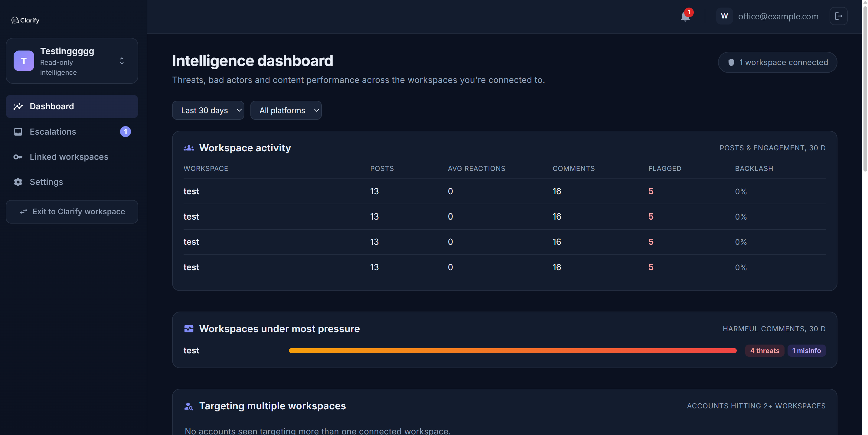Screen dimensions: 868x435
Task: Open the All platforms dropdown
Action: pyautogui.click(x=286, y=110)
